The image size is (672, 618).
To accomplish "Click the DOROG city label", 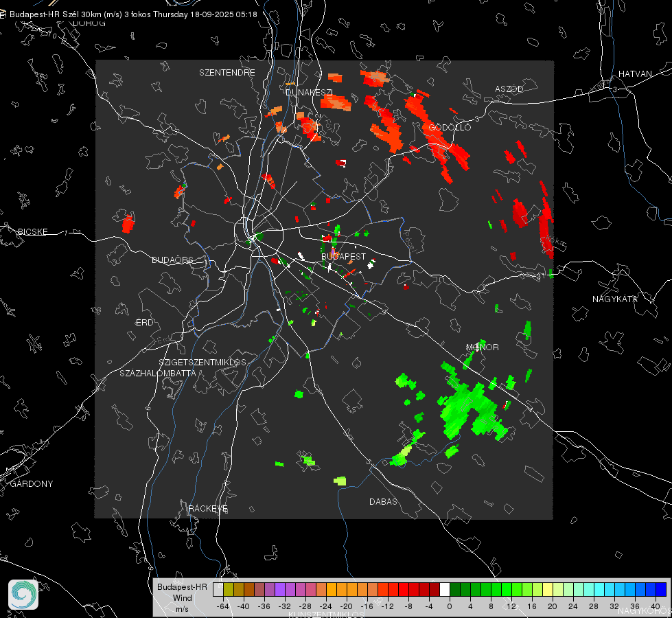I will [x=89, y=23].
